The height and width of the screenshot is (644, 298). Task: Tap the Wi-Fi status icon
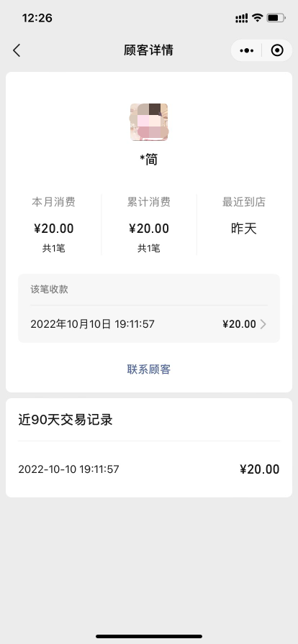tap(257, 18)
